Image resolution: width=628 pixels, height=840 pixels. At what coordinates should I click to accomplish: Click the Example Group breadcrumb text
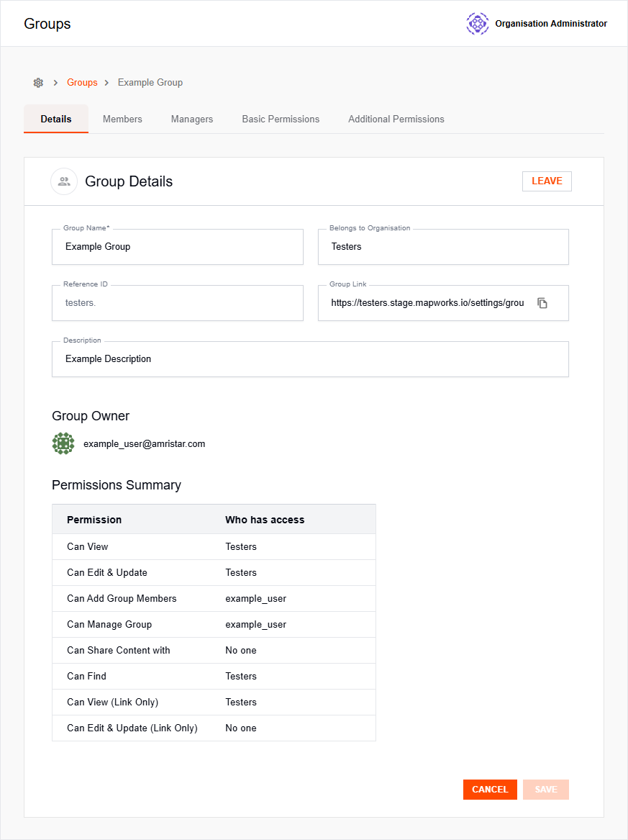point(150,83)
